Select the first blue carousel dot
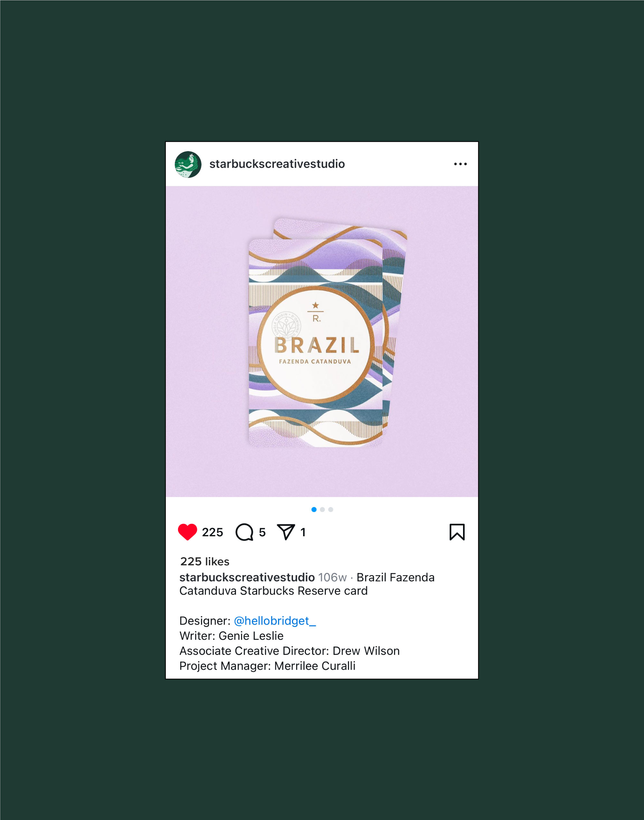644x820 pixels. coord(314,510)
